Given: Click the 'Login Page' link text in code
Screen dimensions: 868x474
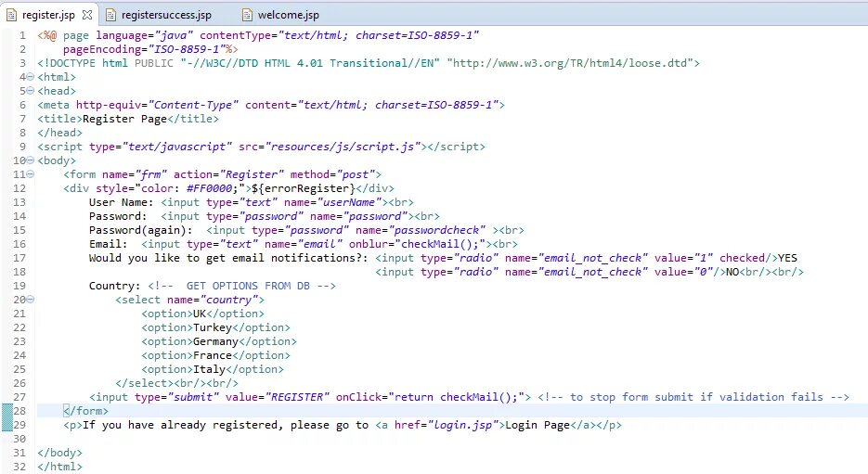Looking at the screenshot, I should tap(537, 425).
